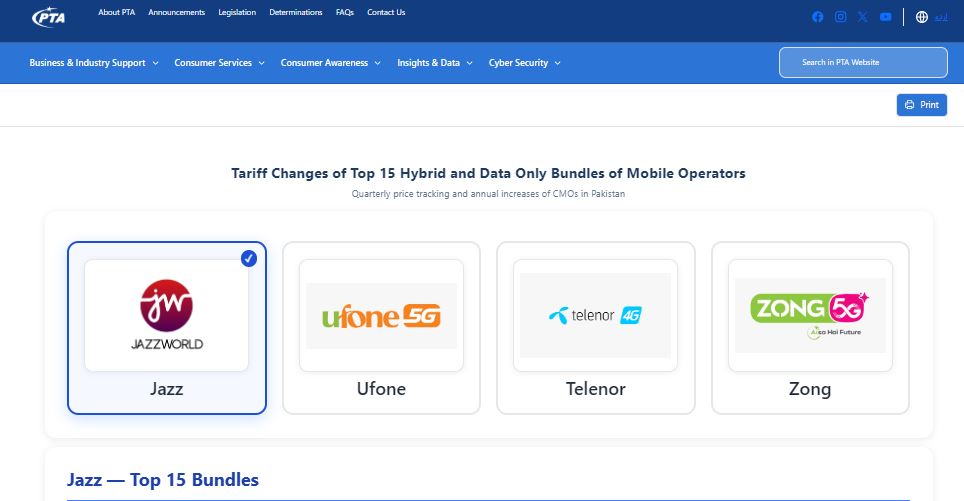This screenshot has width=964, height=501.
Task: Click the Quarterly price tracking subtitle
Action: (x=488, y=194)
